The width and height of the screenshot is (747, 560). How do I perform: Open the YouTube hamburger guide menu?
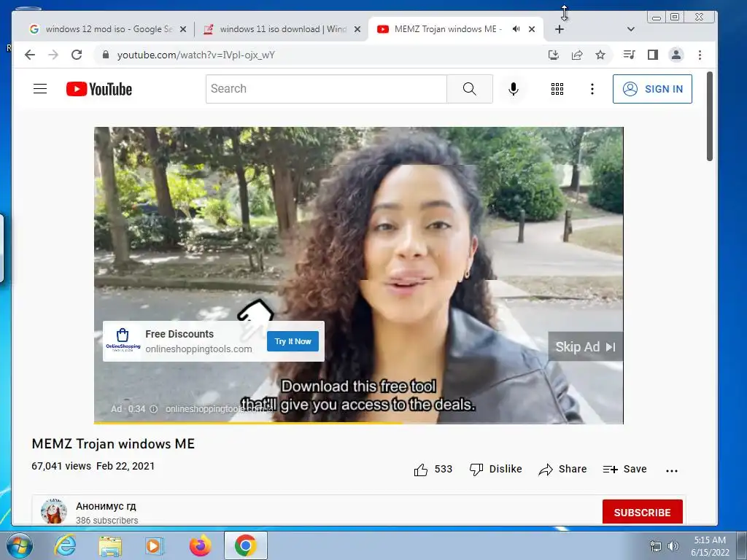point(40,88)
